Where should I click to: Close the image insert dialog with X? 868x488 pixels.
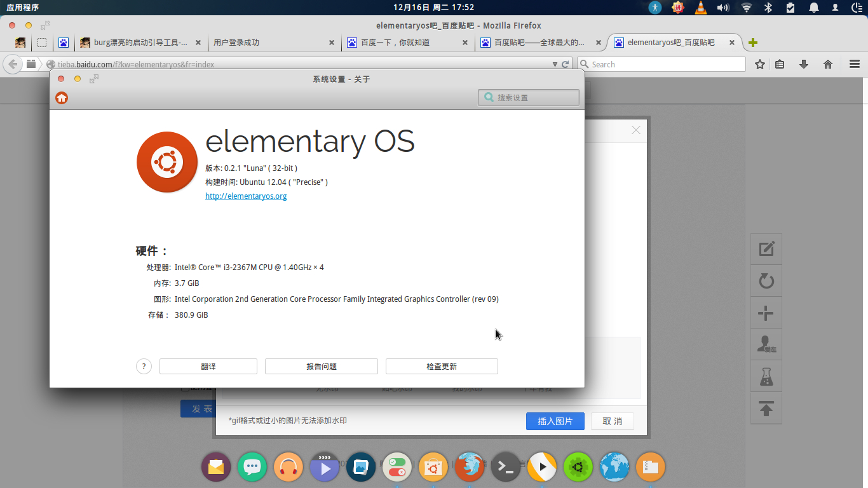(x=635, y=130)
